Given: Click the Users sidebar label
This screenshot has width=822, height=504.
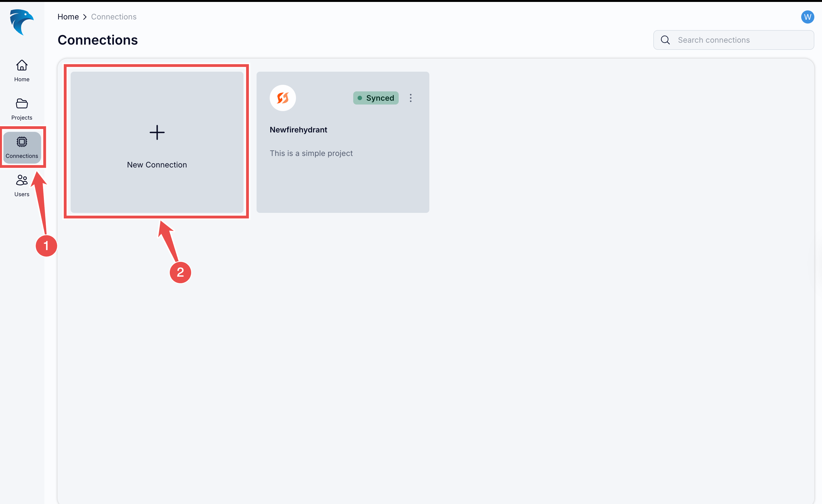Looking at the screenshot, I should point(22,194).
